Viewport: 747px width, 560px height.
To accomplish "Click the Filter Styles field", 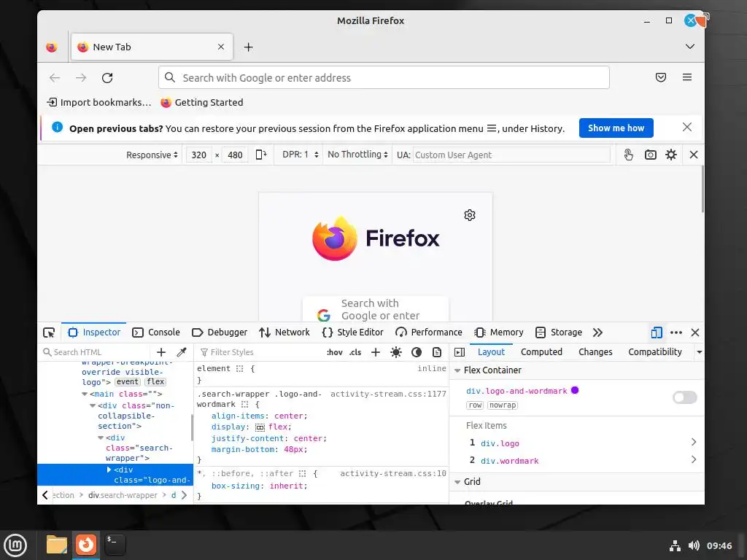I will click(260, 352).
